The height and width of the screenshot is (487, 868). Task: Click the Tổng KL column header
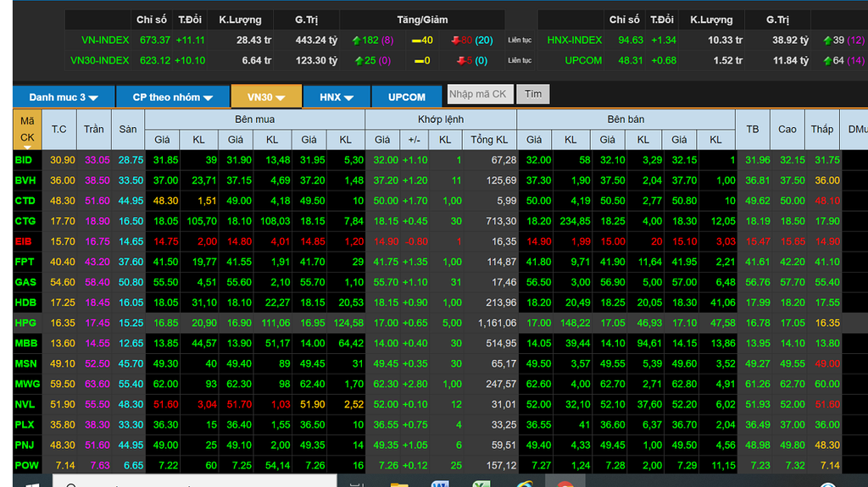(x=489, y=140)
